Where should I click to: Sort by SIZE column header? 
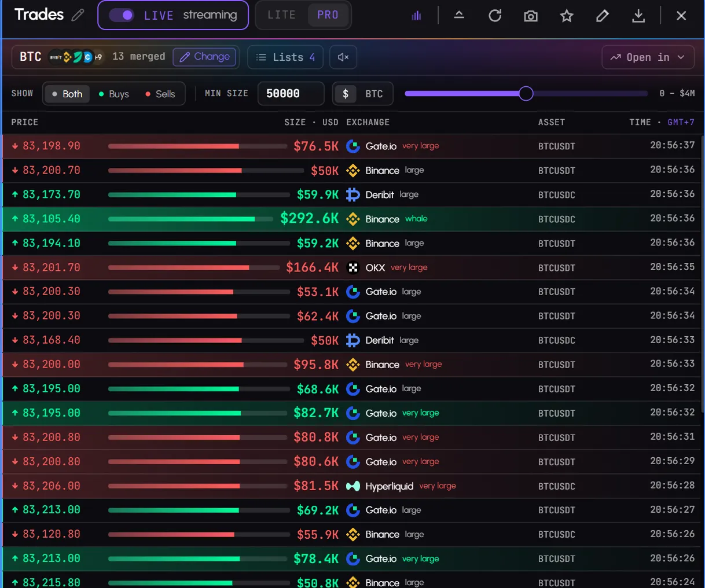295,122
